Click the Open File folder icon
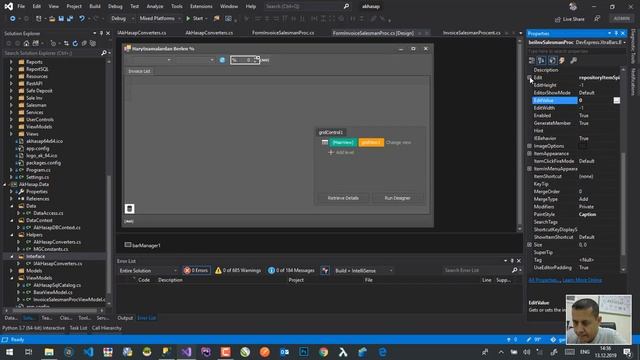The height and width of the screenshot is (360, 640). (x=52, y=19)
